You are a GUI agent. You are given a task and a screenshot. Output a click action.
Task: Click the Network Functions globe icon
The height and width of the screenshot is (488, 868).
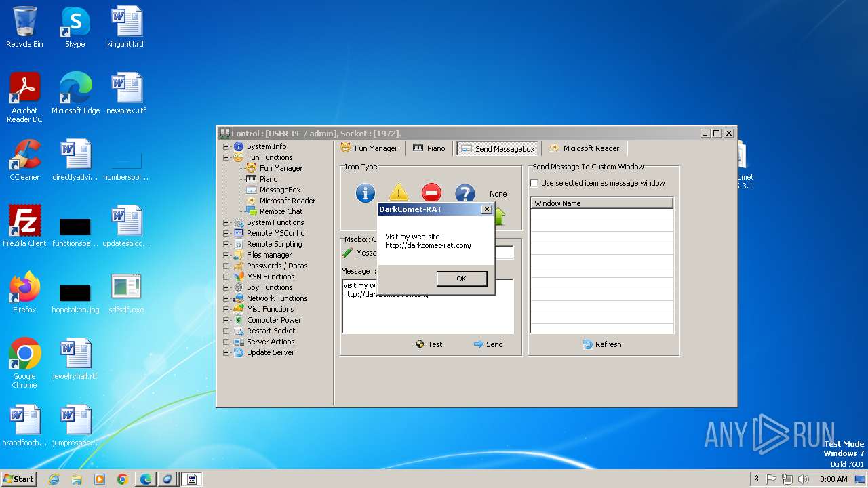(239, 298)
